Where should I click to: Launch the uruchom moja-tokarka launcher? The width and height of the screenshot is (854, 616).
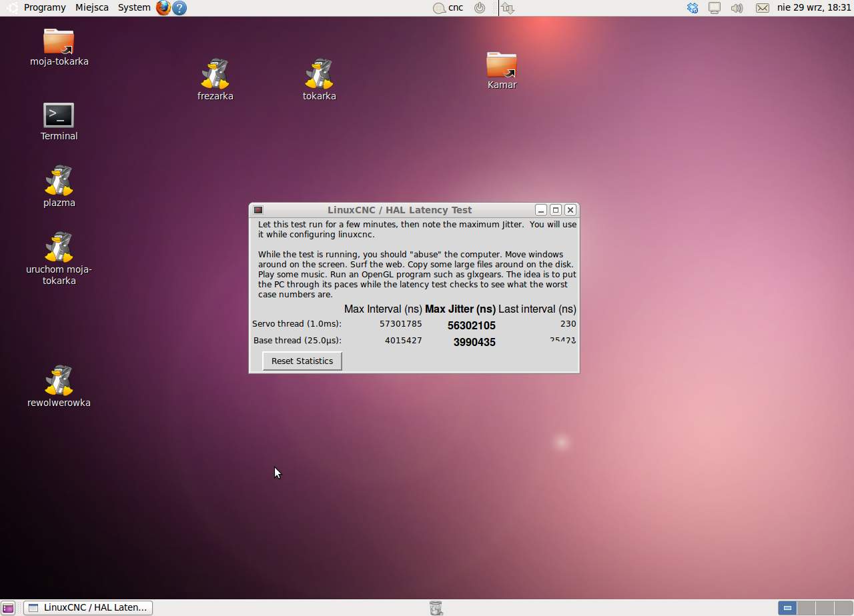(59, 247)
